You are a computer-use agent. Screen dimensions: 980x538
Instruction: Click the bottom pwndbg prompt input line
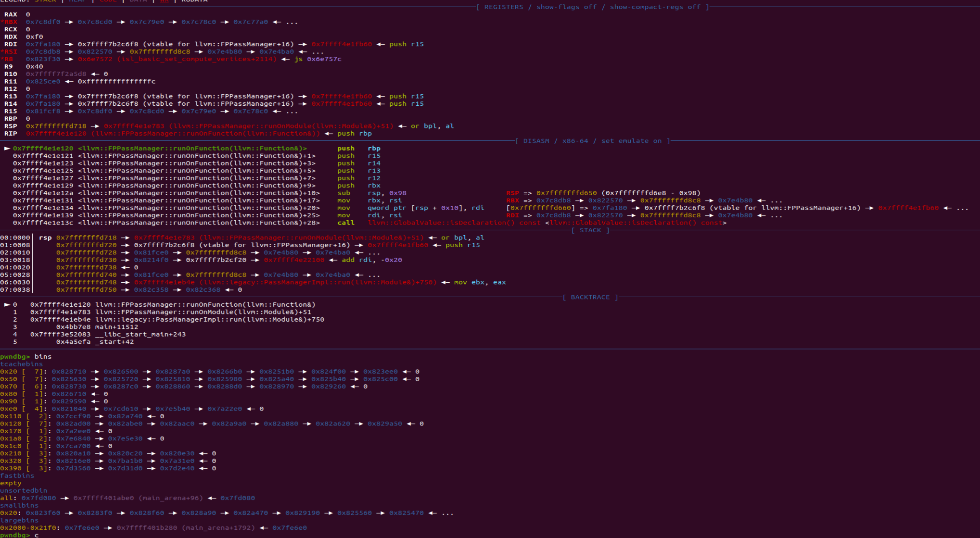click(19, 535)
